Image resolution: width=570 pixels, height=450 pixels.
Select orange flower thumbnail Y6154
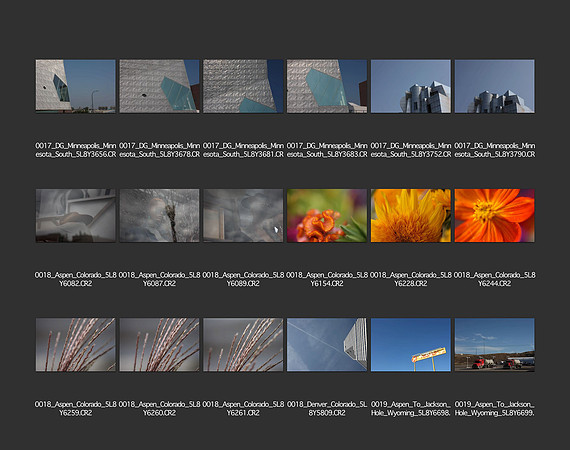point(327,215)
